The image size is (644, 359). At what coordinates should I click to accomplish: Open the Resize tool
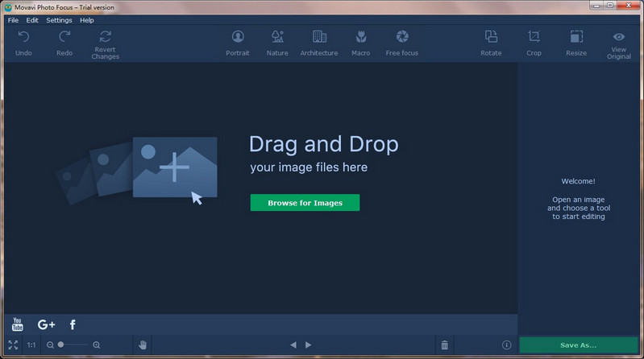click(x=576, y=37)
